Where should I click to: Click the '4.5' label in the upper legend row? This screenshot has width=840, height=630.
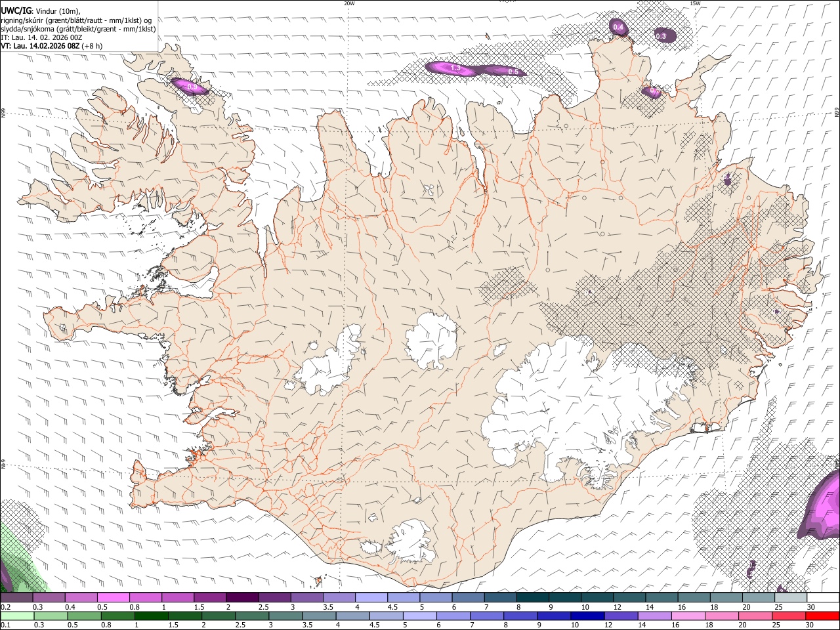(x=392, y=607)
